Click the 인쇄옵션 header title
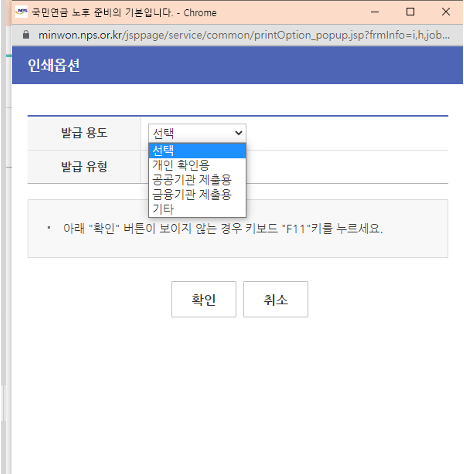The height and width of the screenshot is (474, 464). tap(54, 65)
